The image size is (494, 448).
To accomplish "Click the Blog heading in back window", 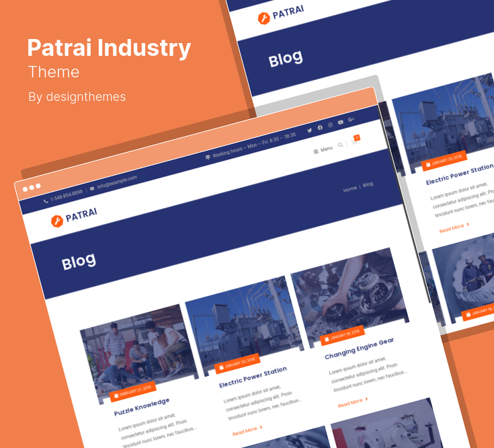I will [286, 59].
